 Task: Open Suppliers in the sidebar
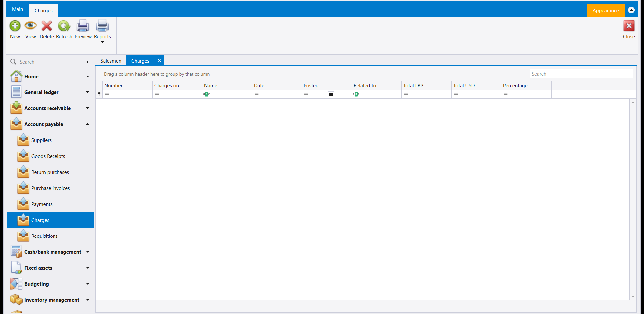coord(50,140)
